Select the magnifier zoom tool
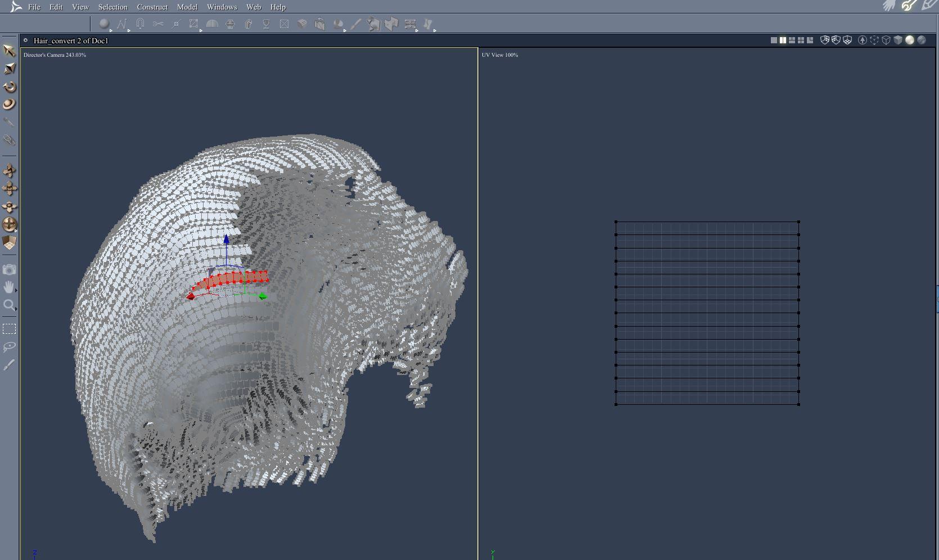The height and width of the screenshot is (560, 939). click(x=9, y=305)
